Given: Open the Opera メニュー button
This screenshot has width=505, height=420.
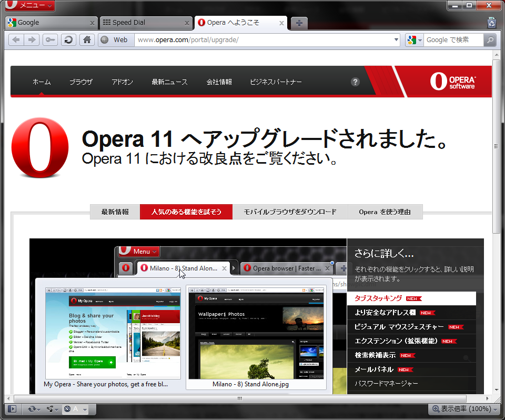Looking at the screenshot, I should click(x=29, y=5).
